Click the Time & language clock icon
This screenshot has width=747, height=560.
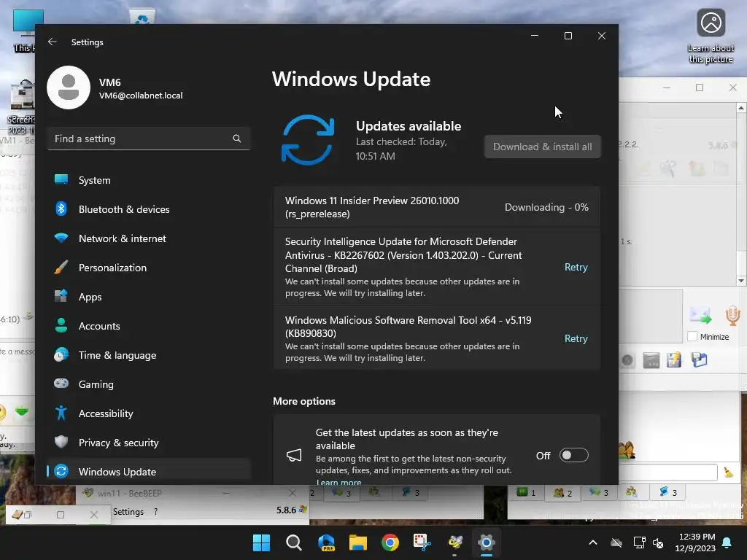61,355
